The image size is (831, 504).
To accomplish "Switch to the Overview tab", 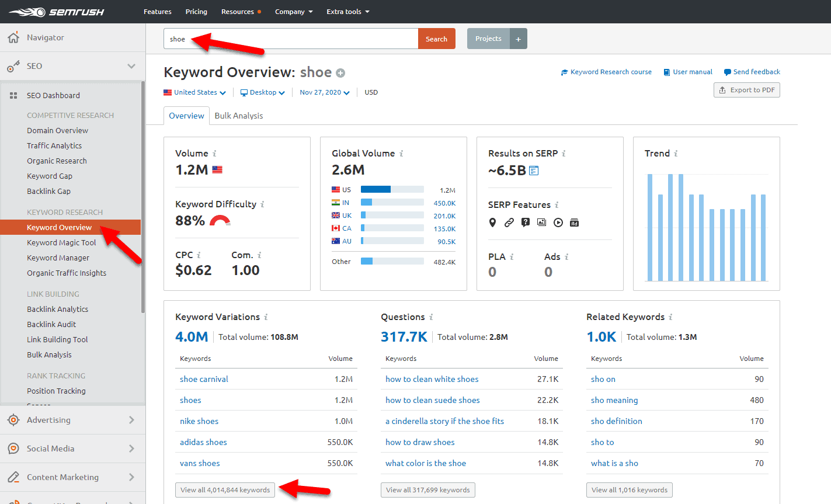I will coord(186,116).
